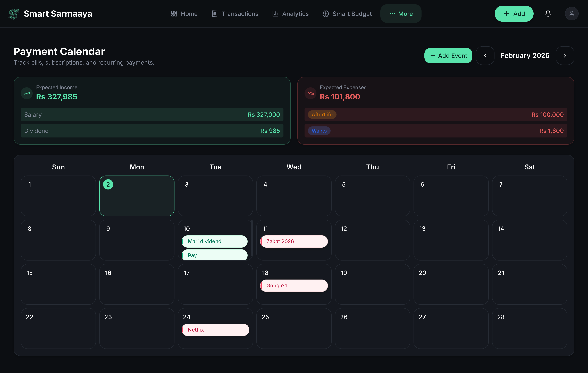This screenshot has width=588, height=373.
Task: Open Smart Budget page
Action: (347, 14)
